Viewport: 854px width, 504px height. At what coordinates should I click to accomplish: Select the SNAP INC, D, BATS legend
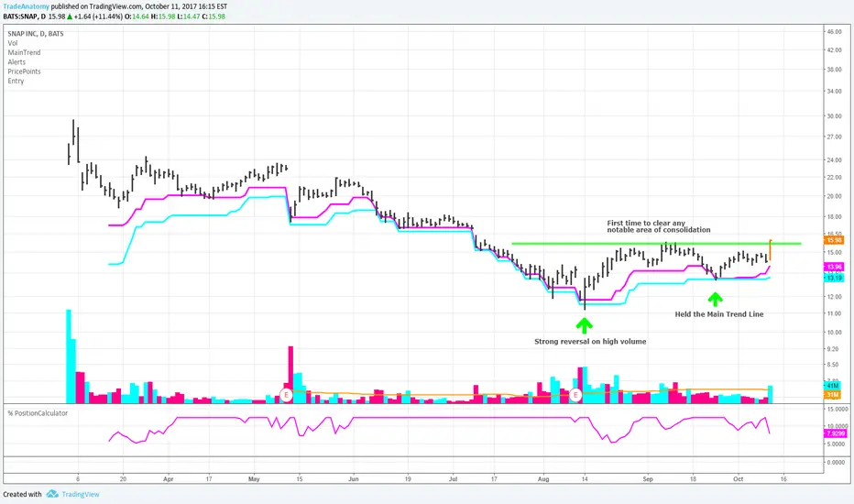coord(36,34)
